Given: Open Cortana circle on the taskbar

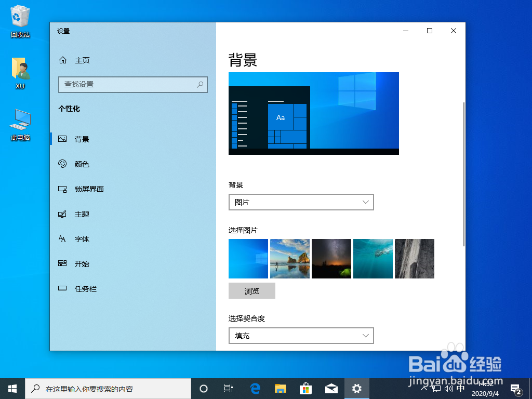Looking at the screenshot, I should [204, 389].
